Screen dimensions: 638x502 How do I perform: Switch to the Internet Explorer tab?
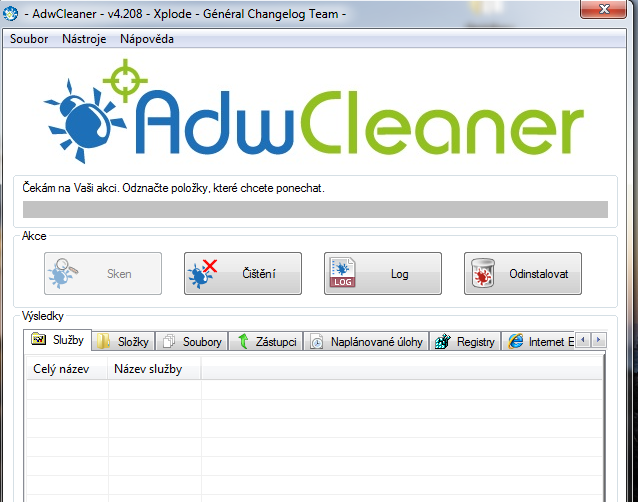tap(538, 341)
